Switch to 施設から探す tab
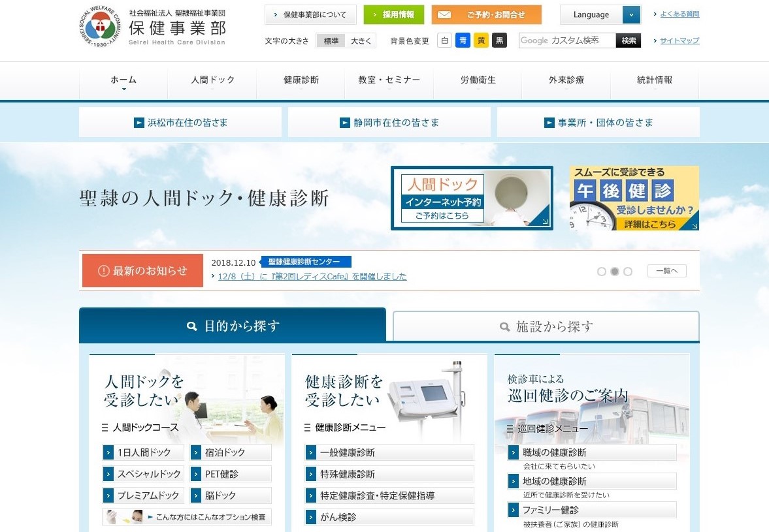Screen dimensions: 769x532 point(546,326)
